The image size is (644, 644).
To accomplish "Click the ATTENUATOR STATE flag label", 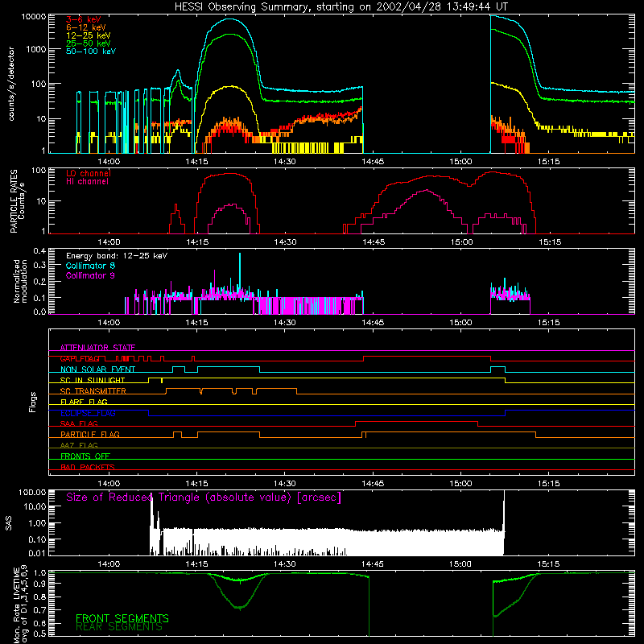I will [x=97, y=348].
